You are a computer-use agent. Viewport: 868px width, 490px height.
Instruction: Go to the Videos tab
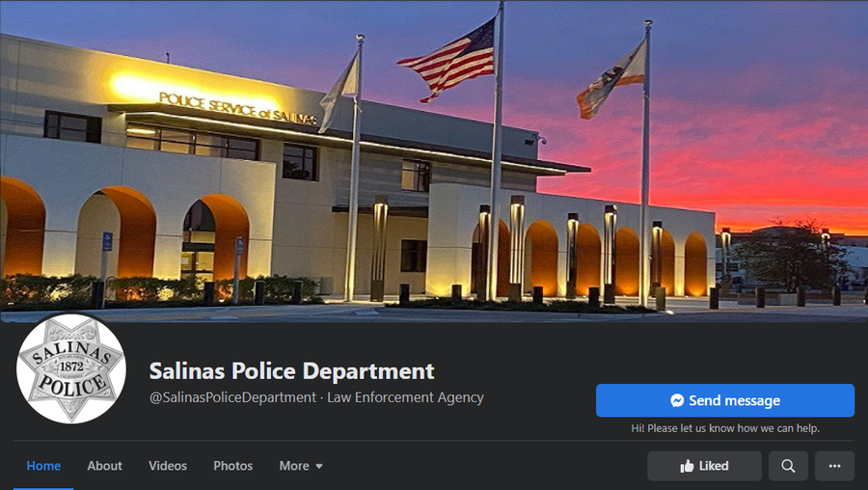coord(168,466)
